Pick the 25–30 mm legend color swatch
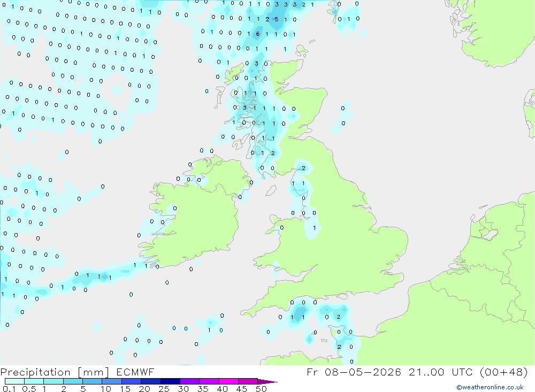 [170, 381]
